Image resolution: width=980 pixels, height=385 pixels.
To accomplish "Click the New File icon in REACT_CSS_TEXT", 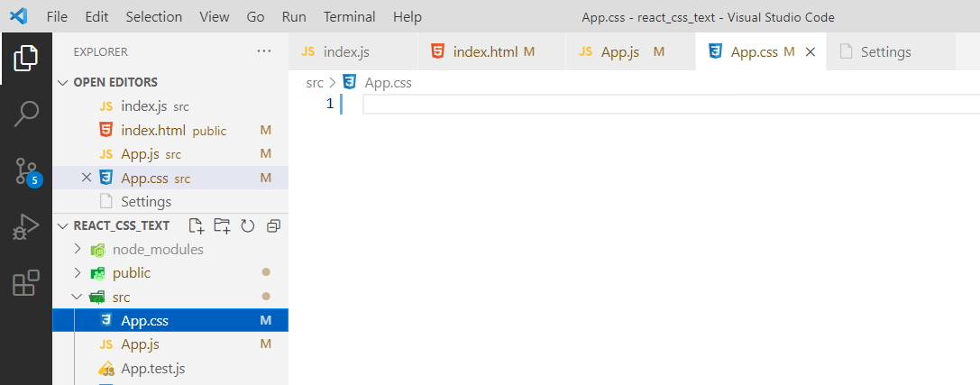I will click(x=196, y=225).
